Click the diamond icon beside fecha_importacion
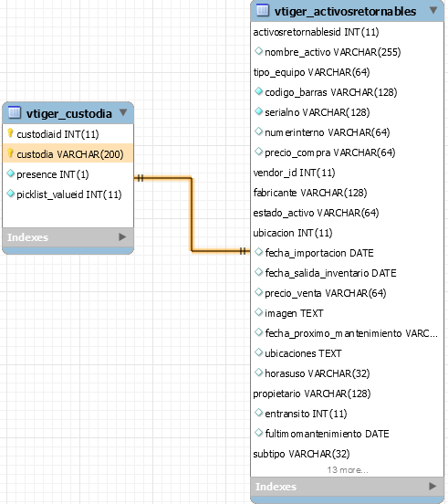This screenshot has width=448, height=504. click(x=258, y=252)
